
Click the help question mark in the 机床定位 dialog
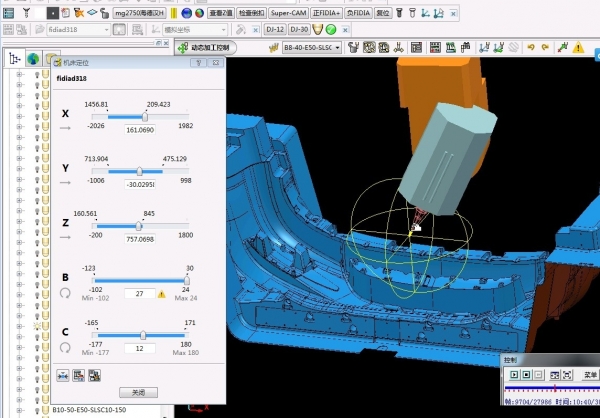click(x=199, y=62)
